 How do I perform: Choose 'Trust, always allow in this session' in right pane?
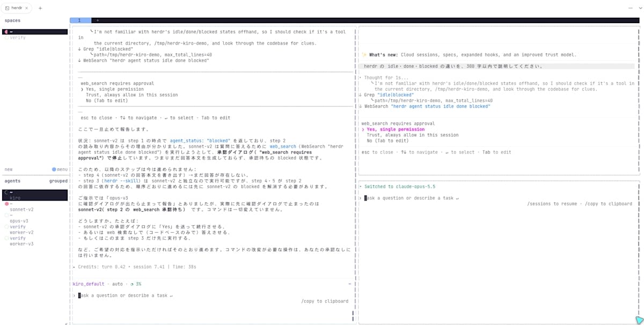[x=413, y=135]
